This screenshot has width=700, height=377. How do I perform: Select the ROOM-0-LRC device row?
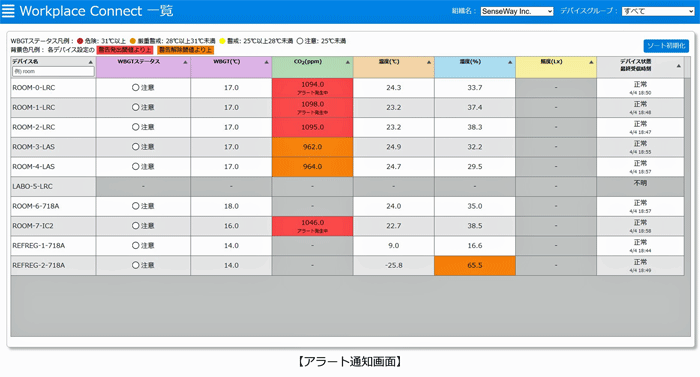pos(347,88)
